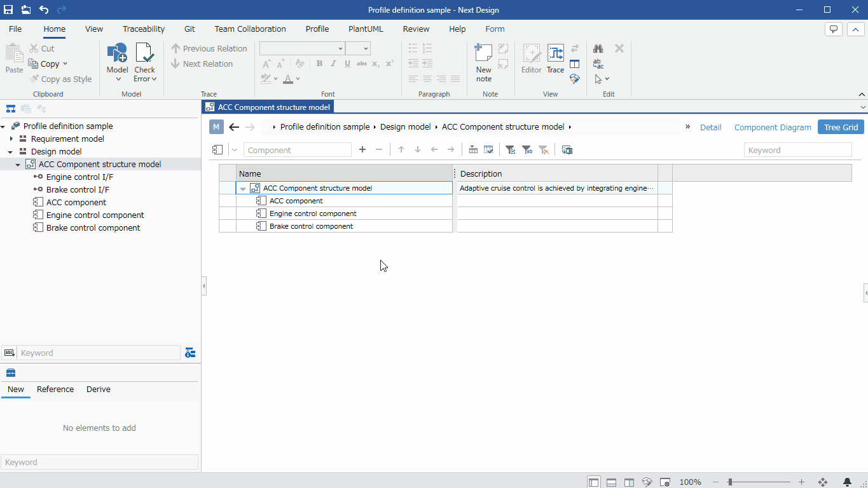This screenshot has height=488, width=868.
Task: Click the add (plus) button in grid toolbar
Action: [362, 150]
